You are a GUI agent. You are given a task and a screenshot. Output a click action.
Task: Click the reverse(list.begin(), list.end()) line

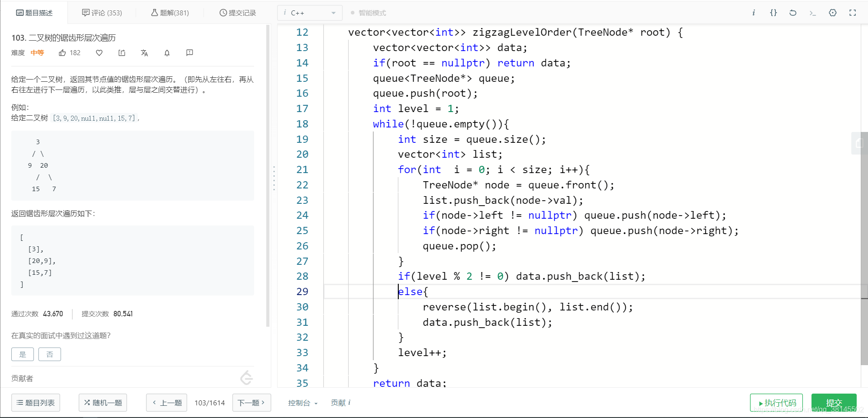tap(528, 307)
